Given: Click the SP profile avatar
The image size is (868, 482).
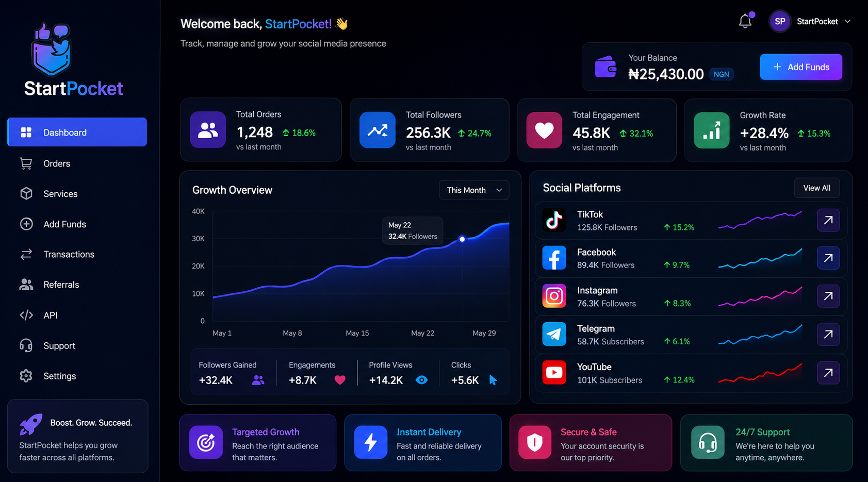Looking at the screenshot, I should click(780, 22).
